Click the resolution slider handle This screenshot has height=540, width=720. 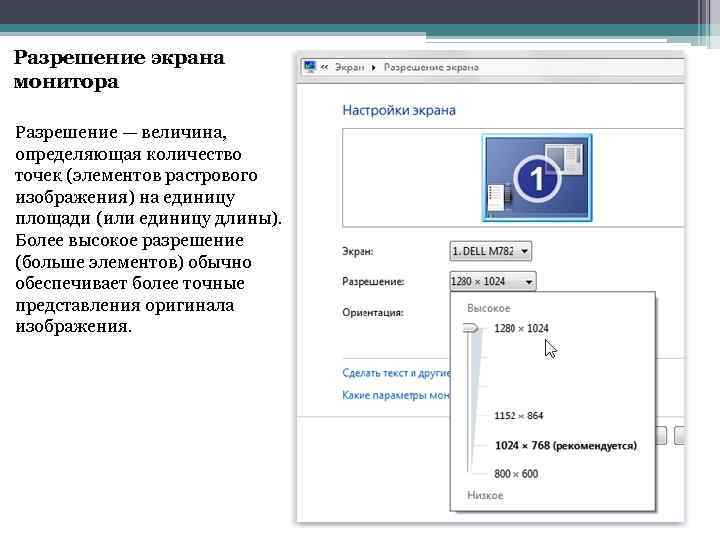pos(471,328)
